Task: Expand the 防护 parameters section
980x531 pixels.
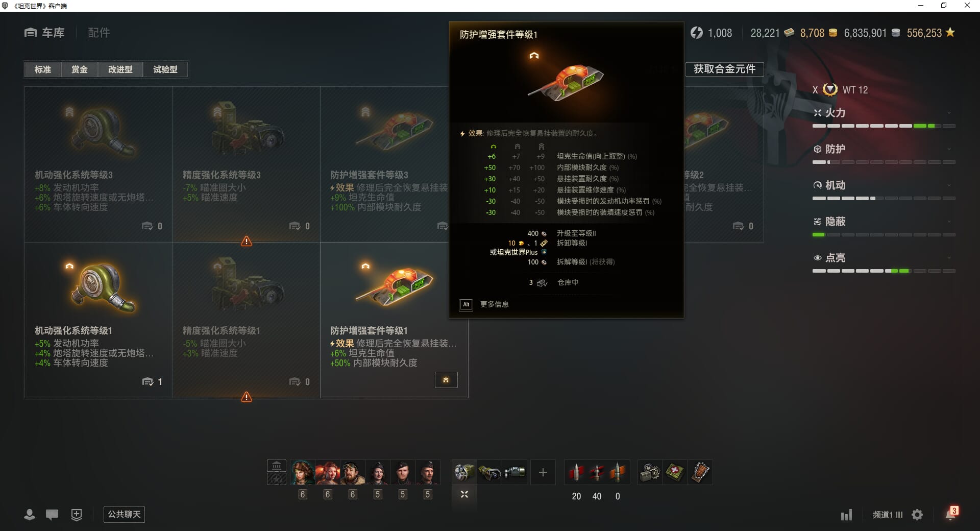Action: (884, 149)
